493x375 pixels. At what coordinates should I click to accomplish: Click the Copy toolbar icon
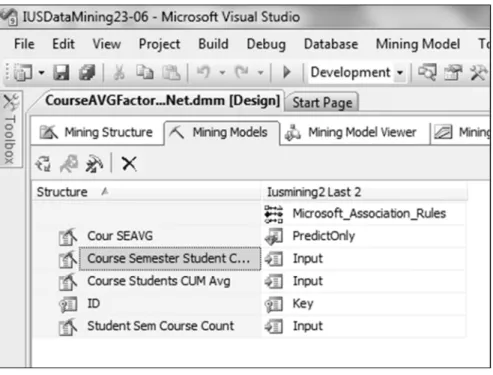(145, 72)
